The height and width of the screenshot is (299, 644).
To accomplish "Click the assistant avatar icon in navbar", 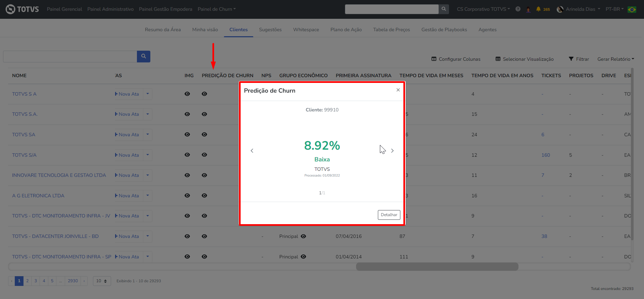I will click(529, 9).
